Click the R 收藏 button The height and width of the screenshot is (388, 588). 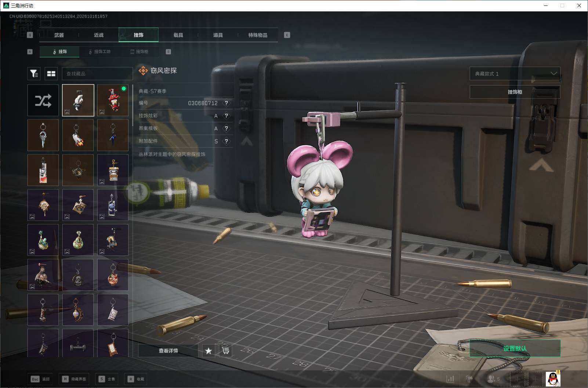coord(136,379)
